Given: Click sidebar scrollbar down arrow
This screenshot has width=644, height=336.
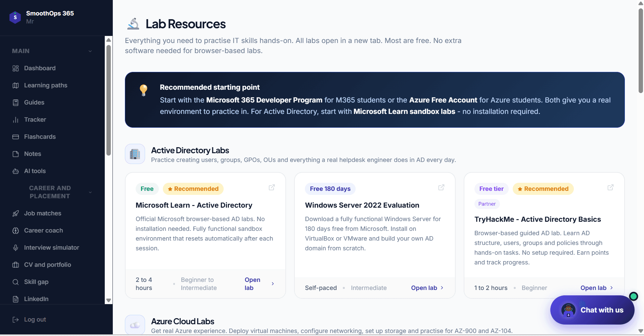Looking at the screenshot, I should point(108,300).
